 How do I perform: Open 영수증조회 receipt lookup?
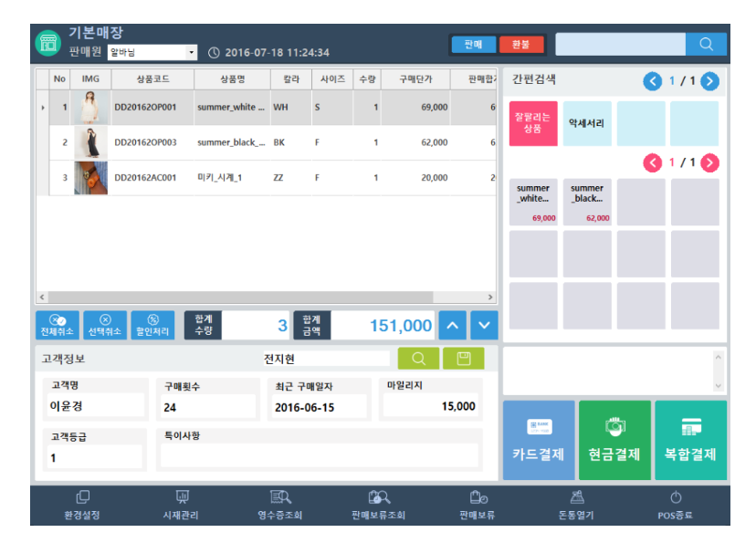(279, 505)
